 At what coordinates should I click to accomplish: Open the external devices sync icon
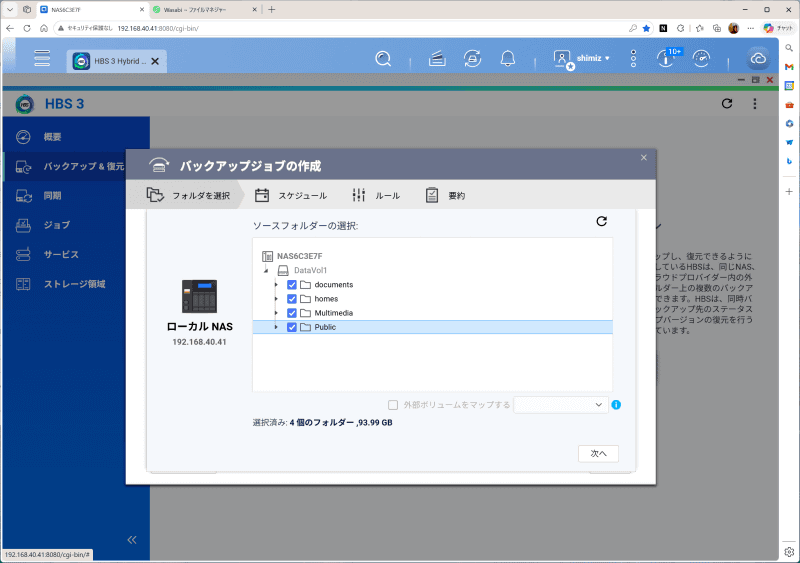tap(472, 59)
